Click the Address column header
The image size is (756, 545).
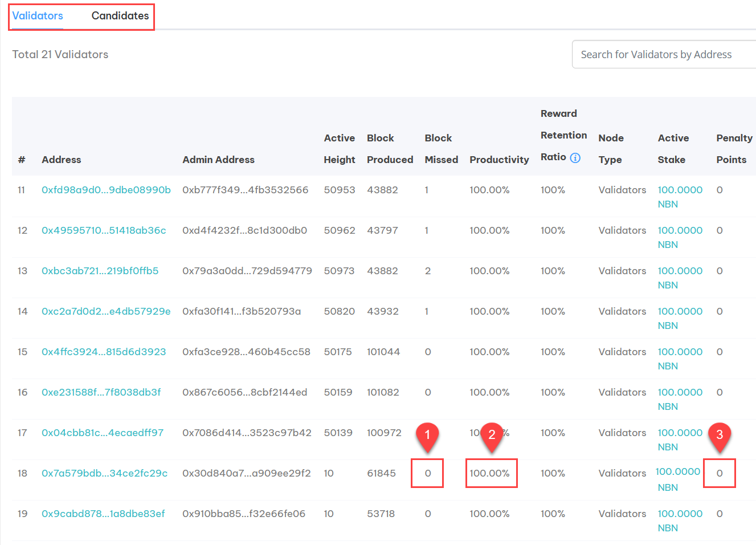coord(62,160)
